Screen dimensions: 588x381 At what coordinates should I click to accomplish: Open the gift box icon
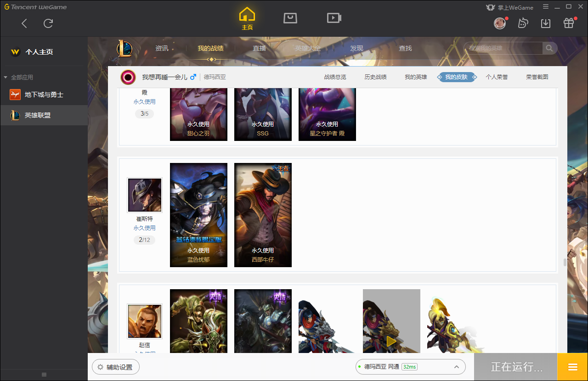pos(569,23)
